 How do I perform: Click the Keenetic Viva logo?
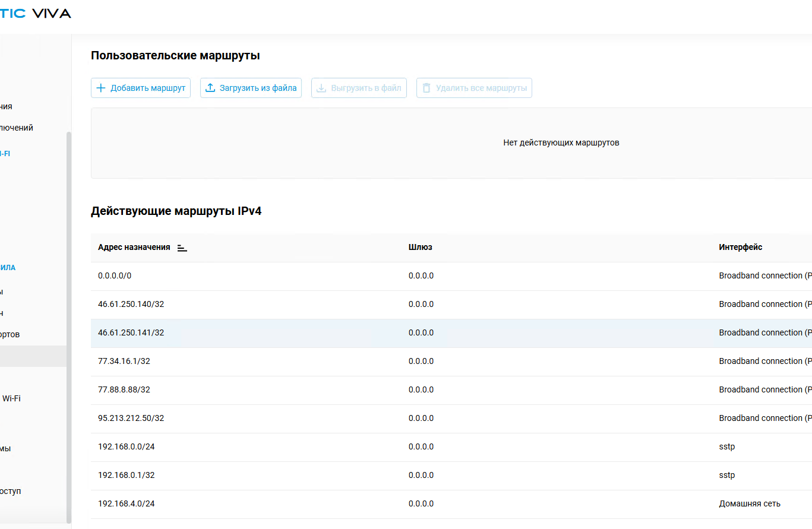click(x=36, y=13)
